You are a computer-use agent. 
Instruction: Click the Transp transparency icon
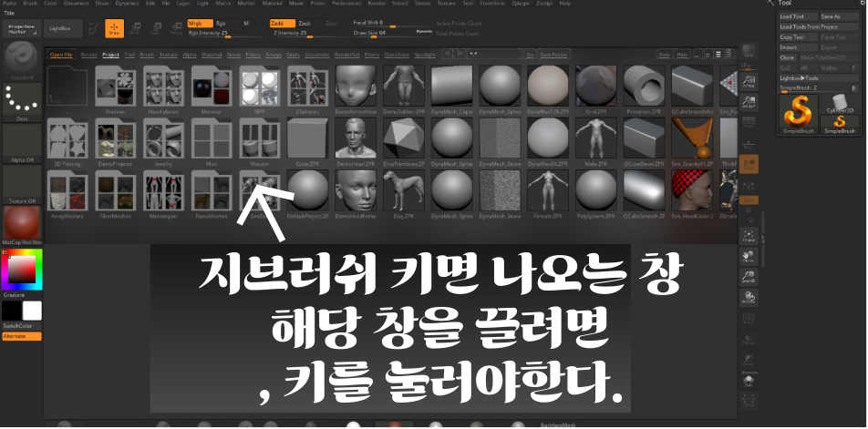[x=749, y=340]
